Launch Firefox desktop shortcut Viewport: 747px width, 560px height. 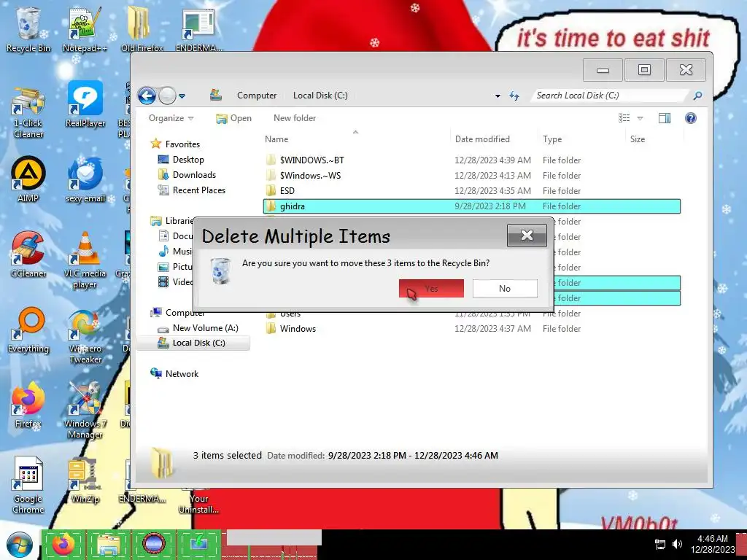click(28, 405)
